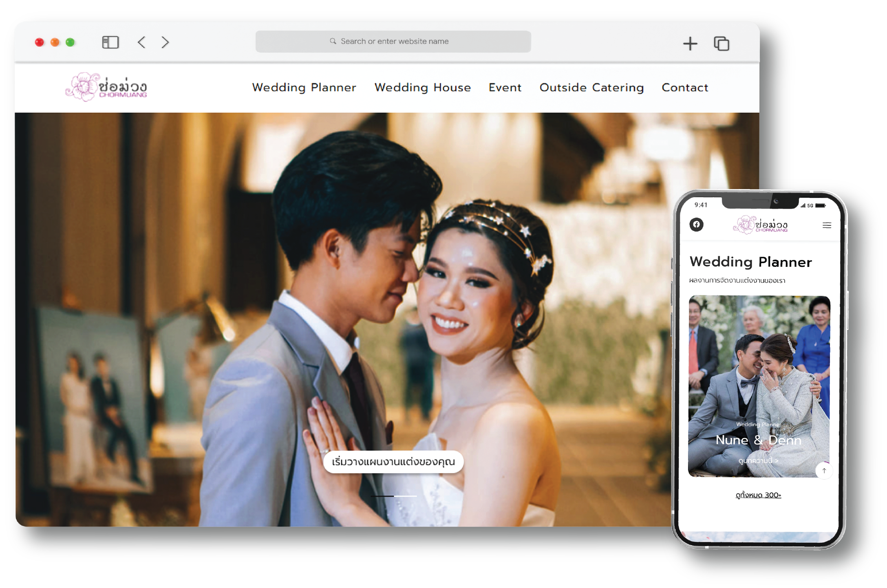The height and width of the screenshot is (588, 887).
Task: Go to the Event page
Action: click(505, 88)
